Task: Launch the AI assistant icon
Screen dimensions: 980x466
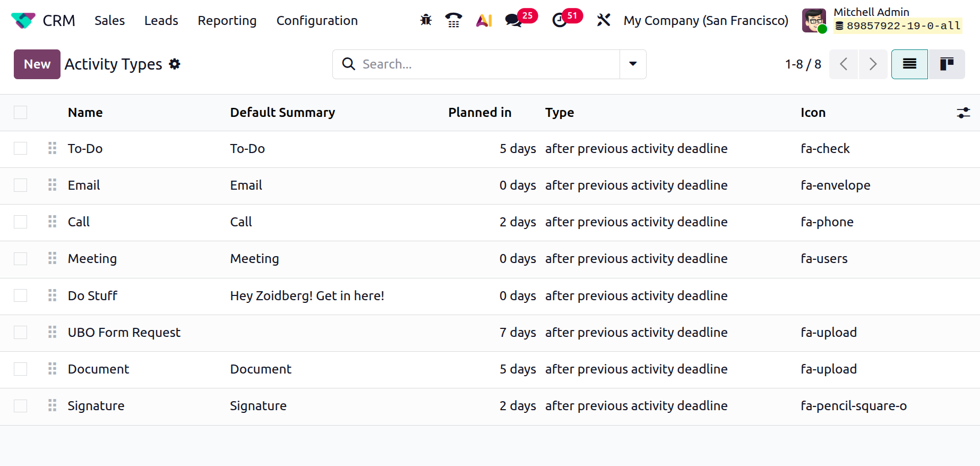Action: tap(484, 20)
